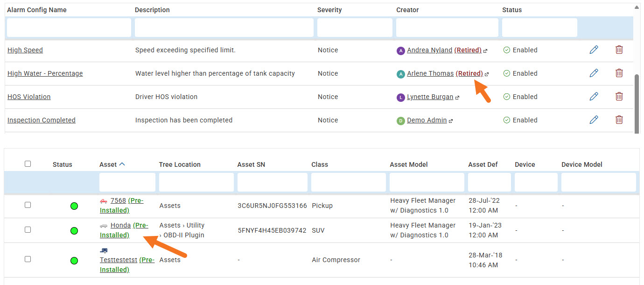Open asset 7568 (Pre-Installed) link

pyautogui.click(x=122, y=205)
